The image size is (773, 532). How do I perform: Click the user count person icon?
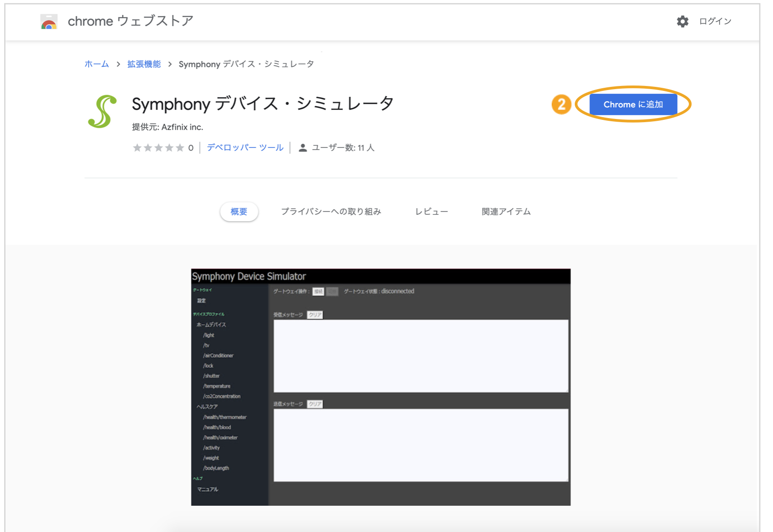(x=303, y=148)
